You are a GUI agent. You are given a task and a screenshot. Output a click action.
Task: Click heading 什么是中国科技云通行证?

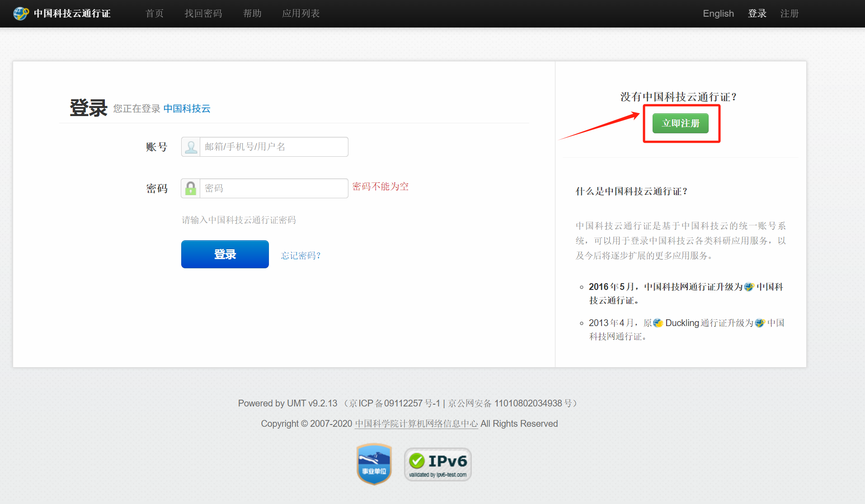[632, 191]
